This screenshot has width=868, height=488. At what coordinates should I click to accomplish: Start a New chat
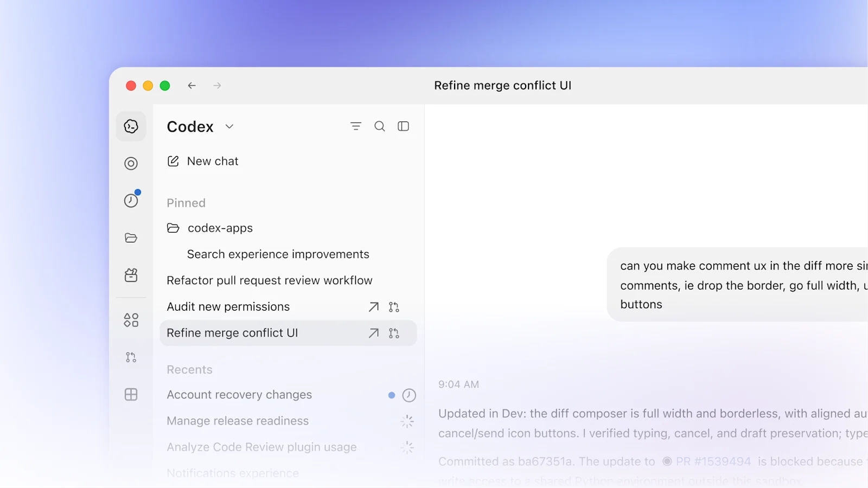pyautogui.click(x=203, y=161)
